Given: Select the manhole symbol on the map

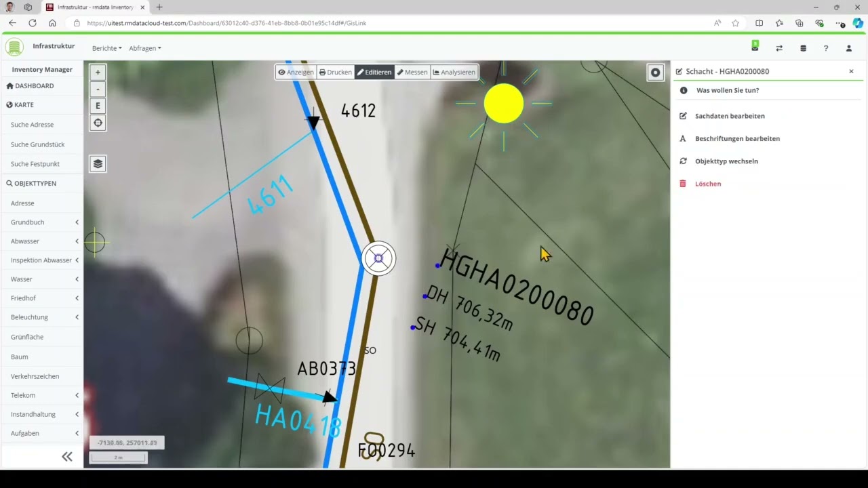Looking at the screenshot, I should (x=378, y=258).
